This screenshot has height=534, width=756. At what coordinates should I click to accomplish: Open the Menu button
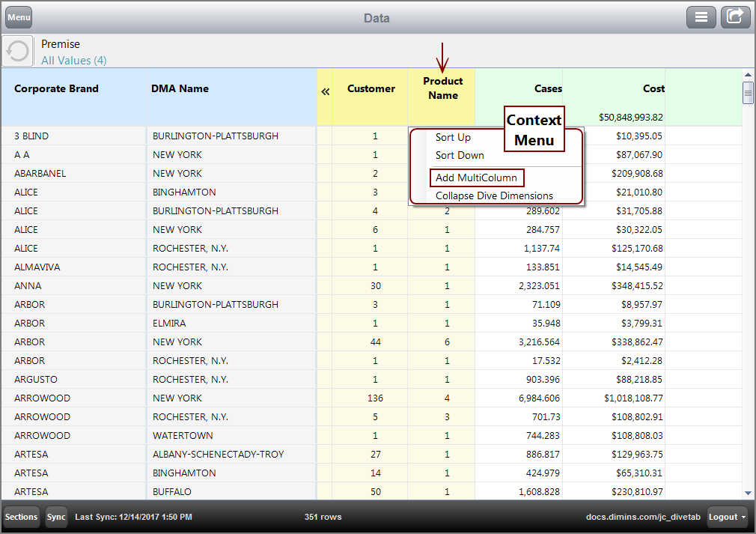coord(19,17)
